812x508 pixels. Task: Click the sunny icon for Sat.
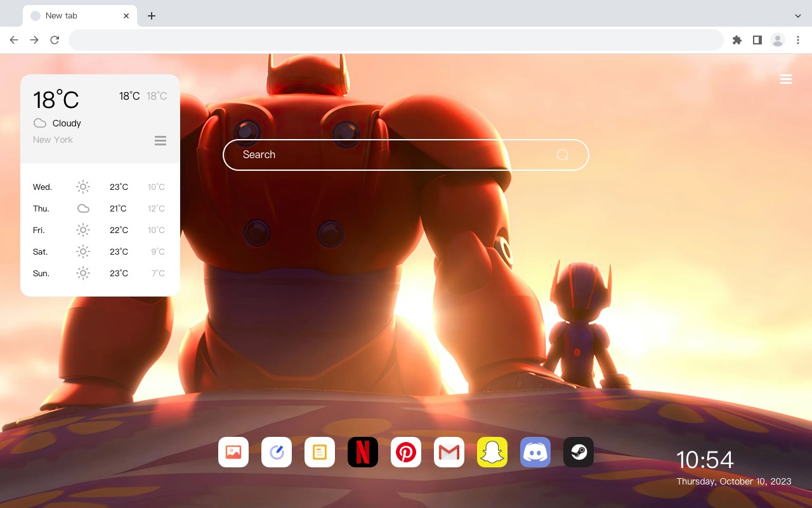tap(83, 251)
